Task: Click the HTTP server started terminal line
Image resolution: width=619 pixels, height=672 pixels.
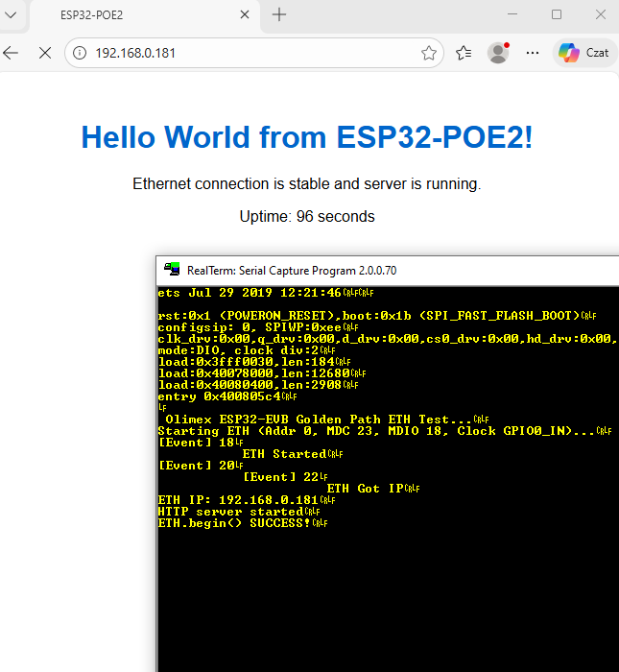Action: tap(239, 512)
